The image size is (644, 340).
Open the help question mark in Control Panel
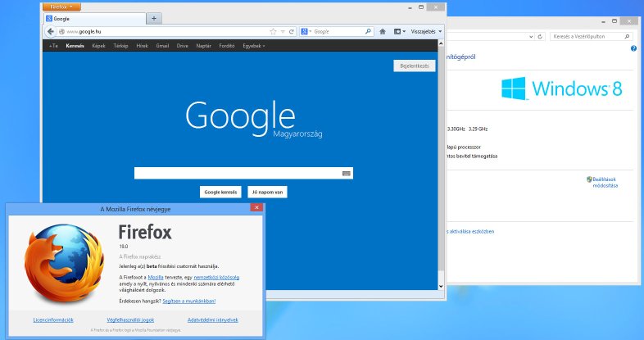tap(633, 48)
